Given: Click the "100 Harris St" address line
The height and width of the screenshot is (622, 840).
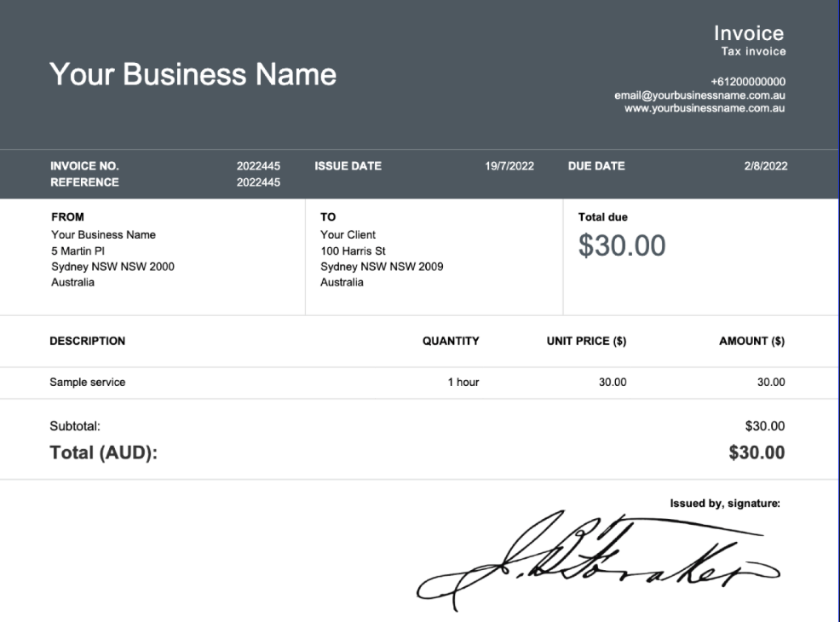Looking at the screenshot, I should click(353, 251).
